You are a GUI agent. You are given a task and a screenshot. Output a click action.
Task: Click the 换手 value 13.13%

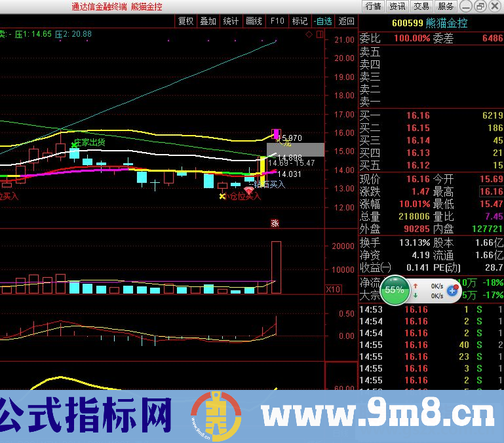[415, 242]
